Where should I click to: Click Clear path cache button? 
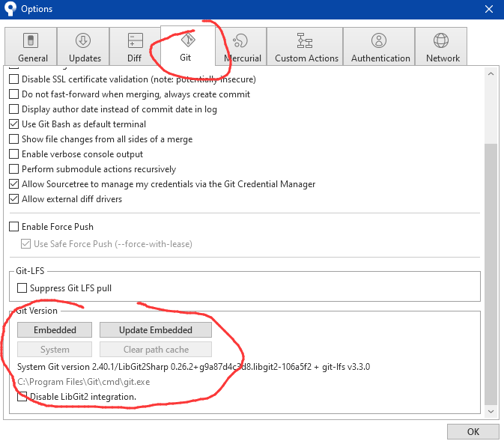pos(156,349)
